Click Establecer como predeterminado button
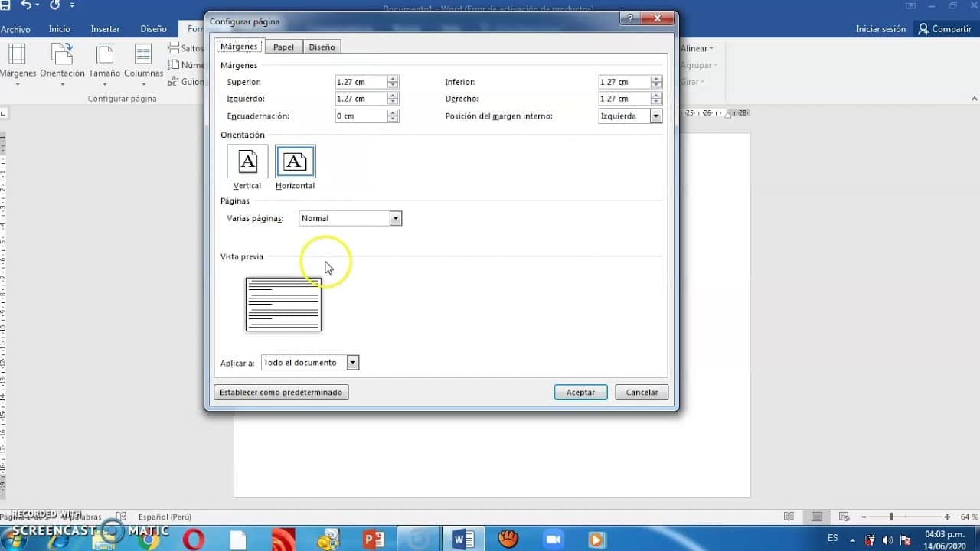Viewport: 980px width, 551px height. (x=281, y=392)
